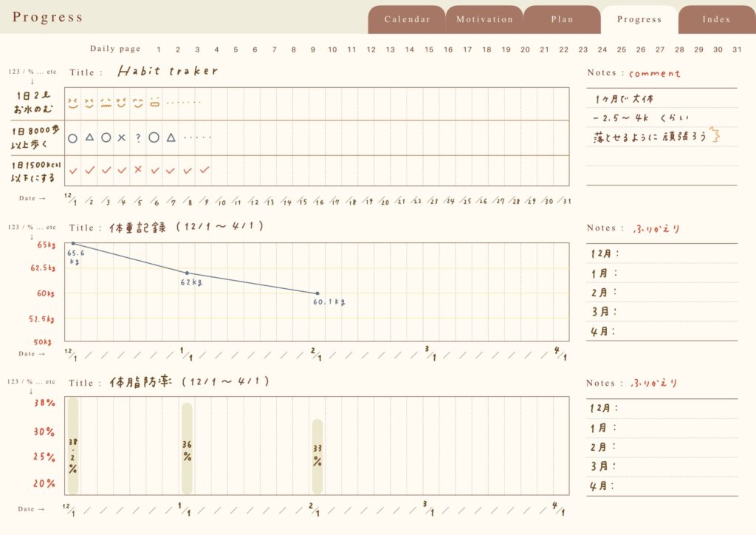Click the '1日2ℓ お水のむ' habit label
756x535 pixels.
[x=33, y=102]
